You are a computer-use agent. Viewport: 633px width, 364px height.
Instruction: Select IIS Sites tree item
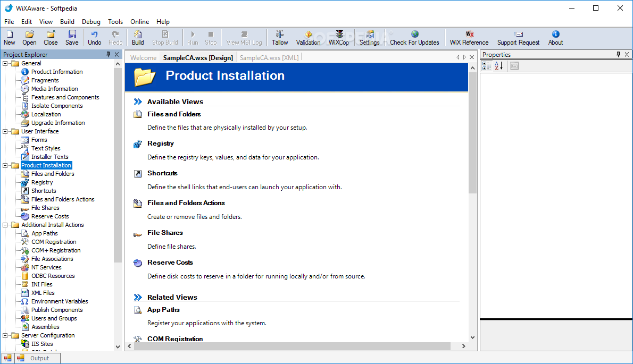point(42,344)
